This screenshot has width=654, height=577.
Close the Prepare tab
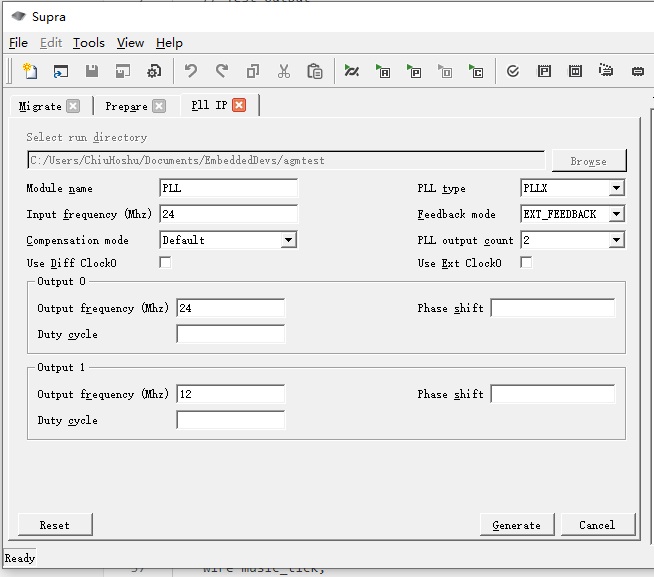point(159,106)
